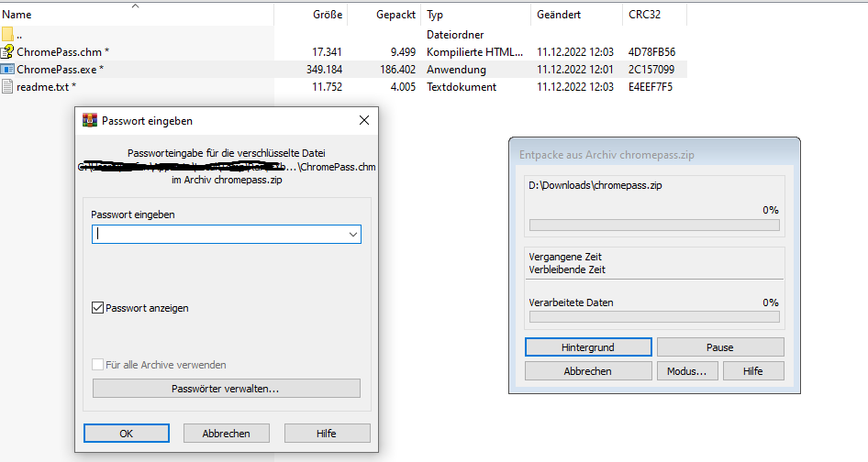Click the Anwendung type cell
Screen dimensions: 868x462
pos(456,70)
